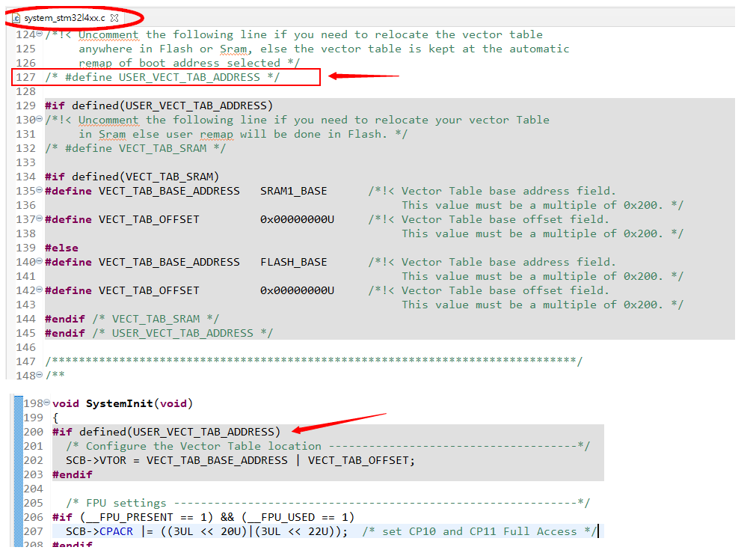Click 'SRAM1_BASE' on line 135
Image resolution: width=756 pixels, height=550 pixels.
click(x=294, y=191)
